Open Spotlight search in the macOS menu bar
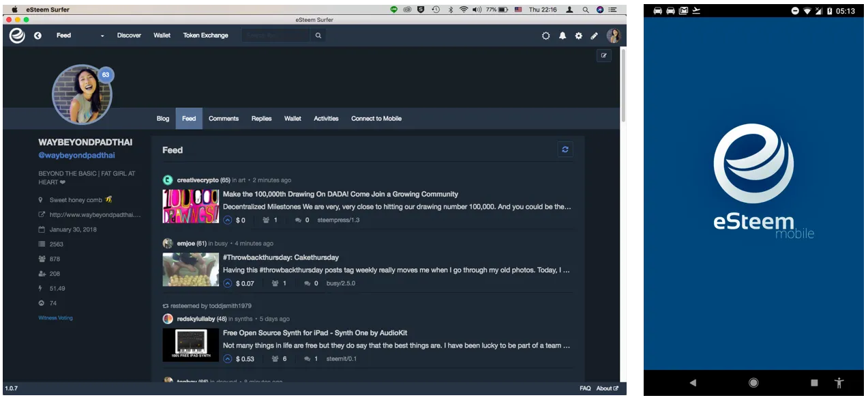868x400 pixels. tap(586, 10)
